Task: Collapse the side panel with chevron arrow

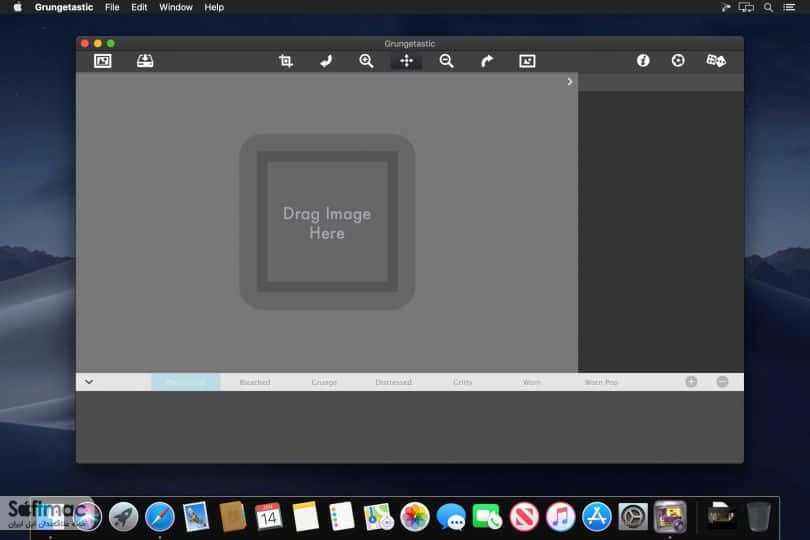Action: [570, 82]
